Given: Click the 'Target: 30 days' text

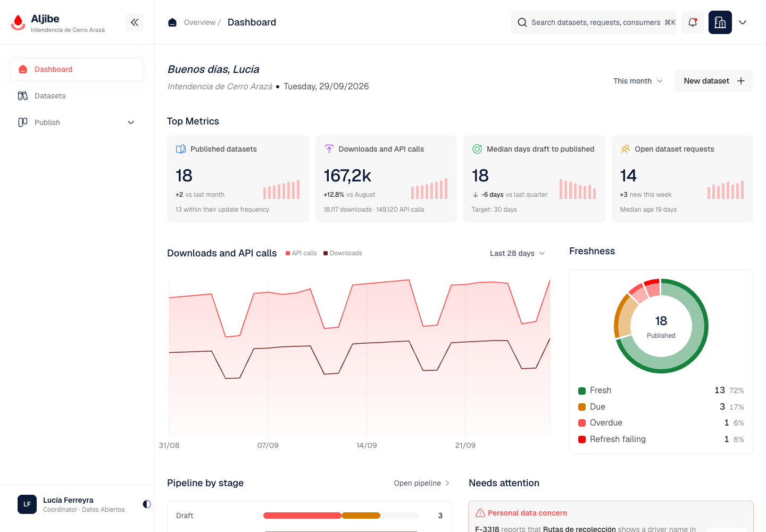Looking at the screenshot, I should [494, 210].
